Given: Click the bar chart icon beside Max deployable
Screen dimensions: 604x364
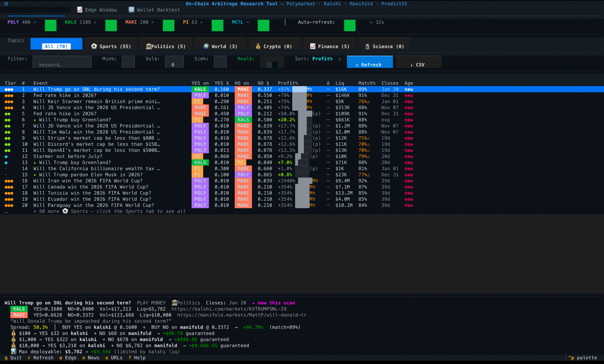Looking at the screenshot, I should (x=13, y=351).
